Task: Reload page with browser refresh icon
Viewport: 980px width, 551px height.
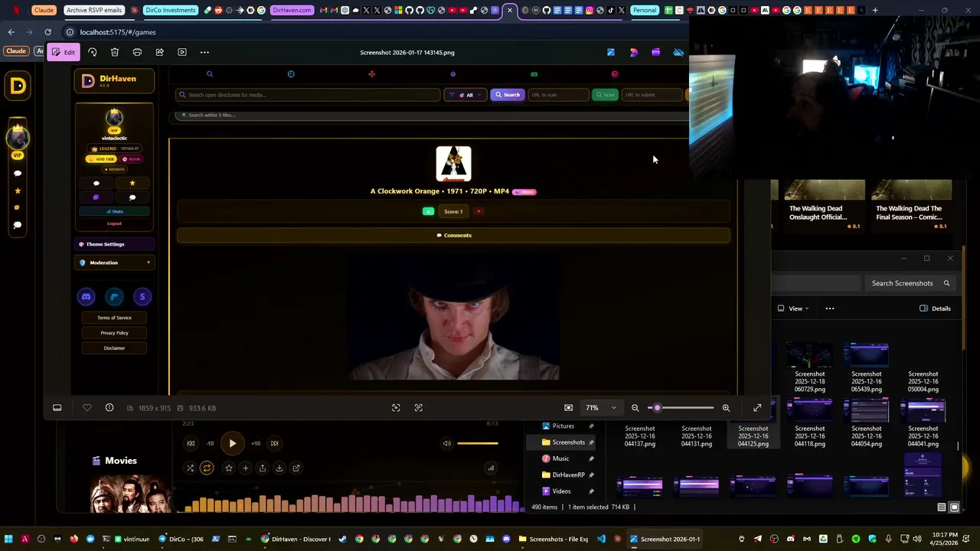Action: [47, 32]
